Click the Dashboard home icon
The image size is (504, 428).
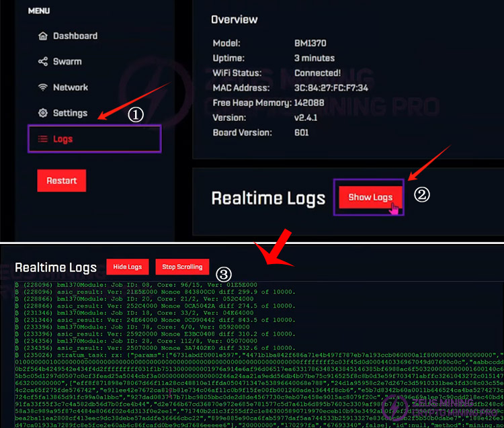pos(43,36)
